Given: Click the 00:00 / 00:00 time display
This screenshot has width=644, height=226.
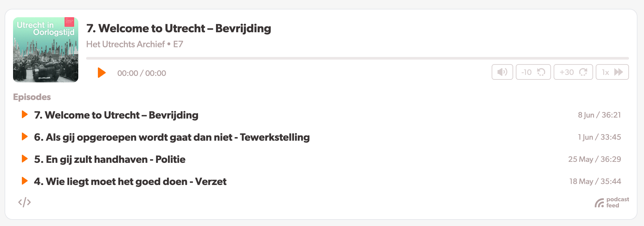Looking at the screenshot, I should click(x=142, y=73).
